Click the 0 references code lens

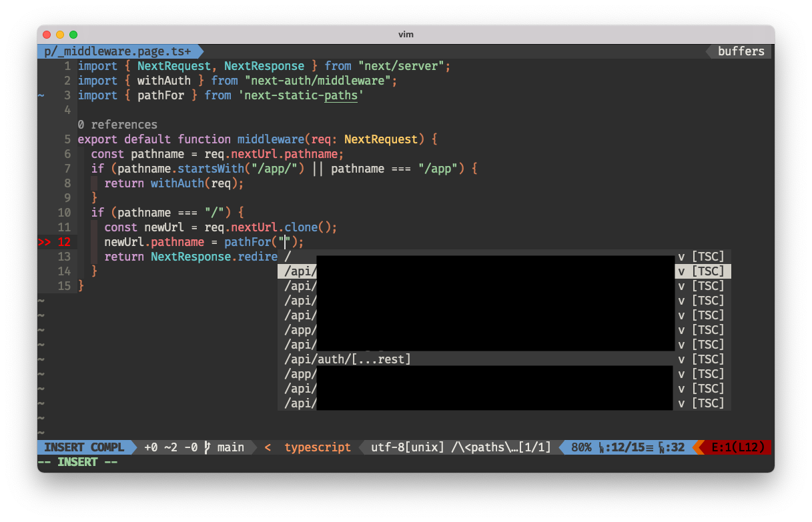117,125
